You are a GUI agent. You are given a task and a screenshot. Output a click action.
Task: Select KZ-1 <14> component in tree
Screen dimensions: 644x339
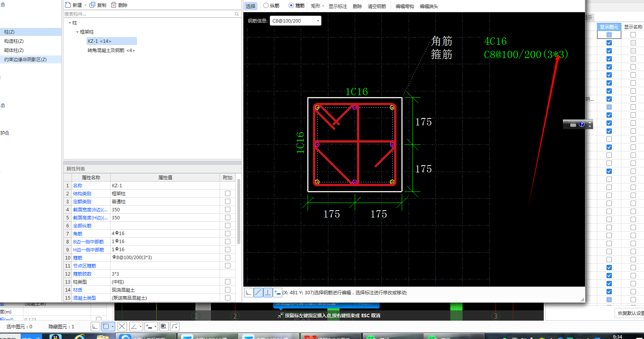coord(112,41)
